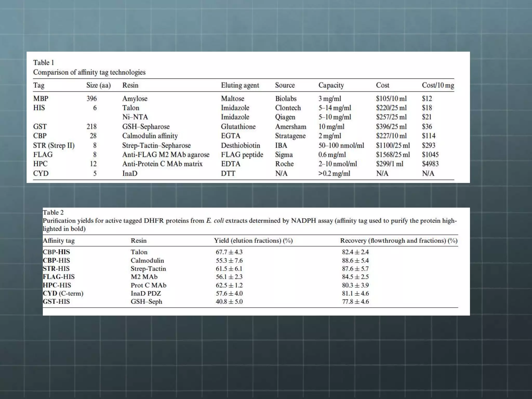Click the 'Strep-Tactin–Sepharose' resin entry

156,145
